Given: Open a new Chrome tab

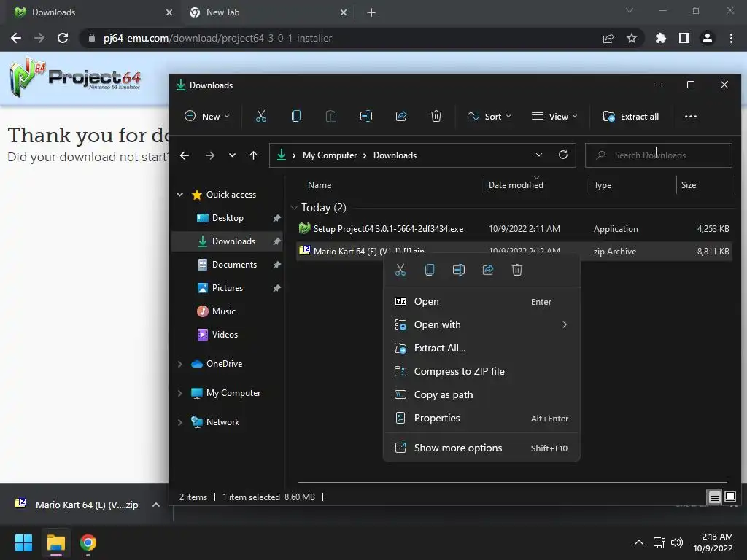Looking at the screenshot, I should pyautogui.click(x=371, y=12).
